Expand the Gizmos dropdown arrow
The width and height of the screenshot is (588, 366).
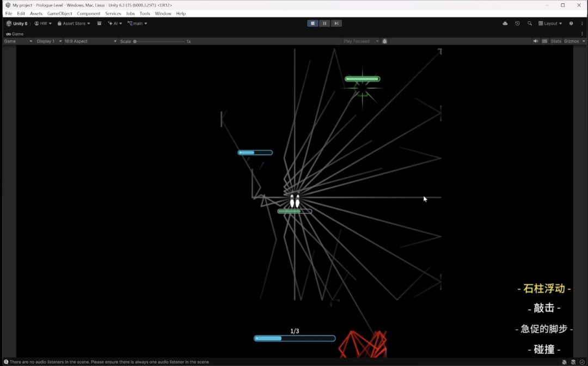584,41
